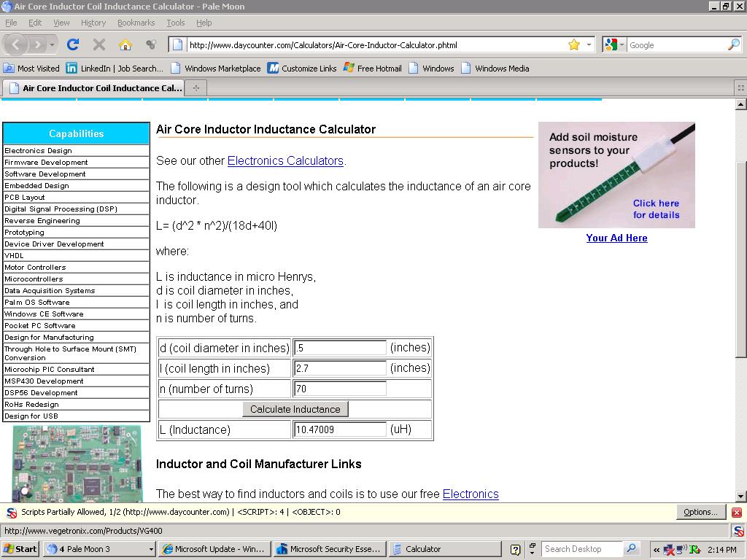This screenshot has height=560, width=747.
Task: Open the Most Visited bookmark folder
Action: pos(31,68)
